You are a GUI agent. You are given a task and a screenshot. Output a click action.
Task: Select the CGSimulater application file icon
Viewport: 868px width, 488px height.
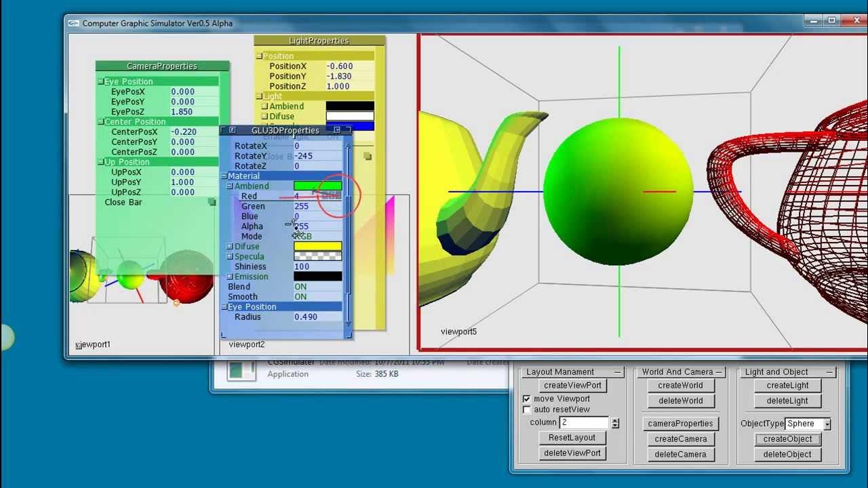click(x=241, y=370)
